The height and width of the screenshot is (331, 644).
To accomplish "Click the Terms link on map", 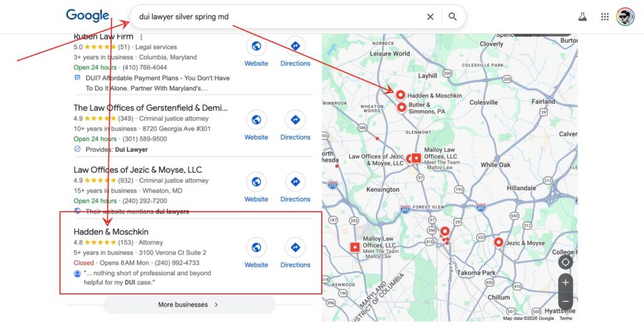I will 565,318.
